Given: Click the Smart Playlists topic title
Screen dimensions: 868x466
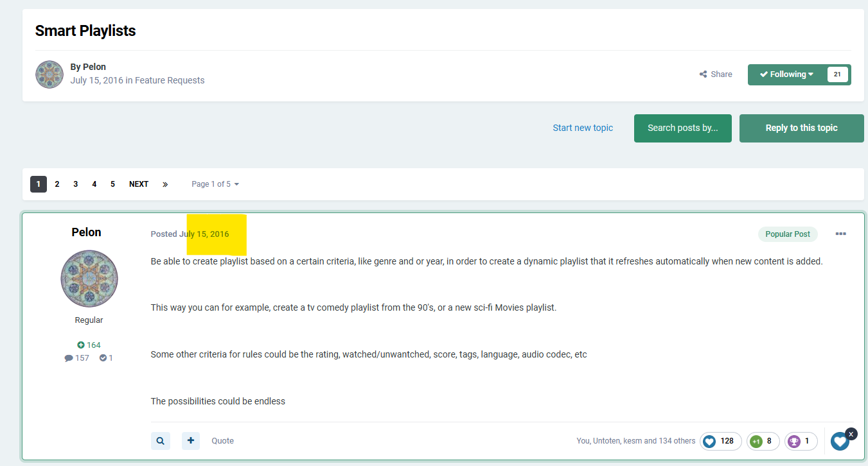Looking at the screenshot, I should [x=85, y=31].
